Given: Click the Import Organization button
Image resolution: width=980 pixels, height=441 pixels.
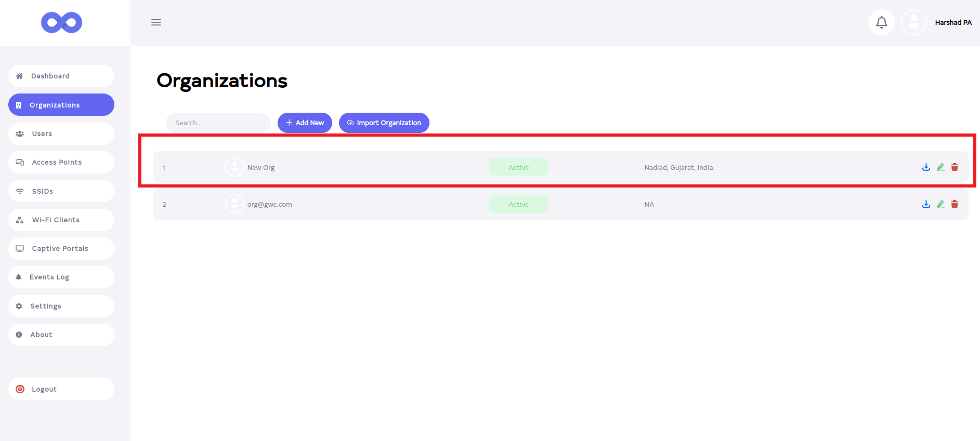Looking at the screenshot, I should click(384, 123).
